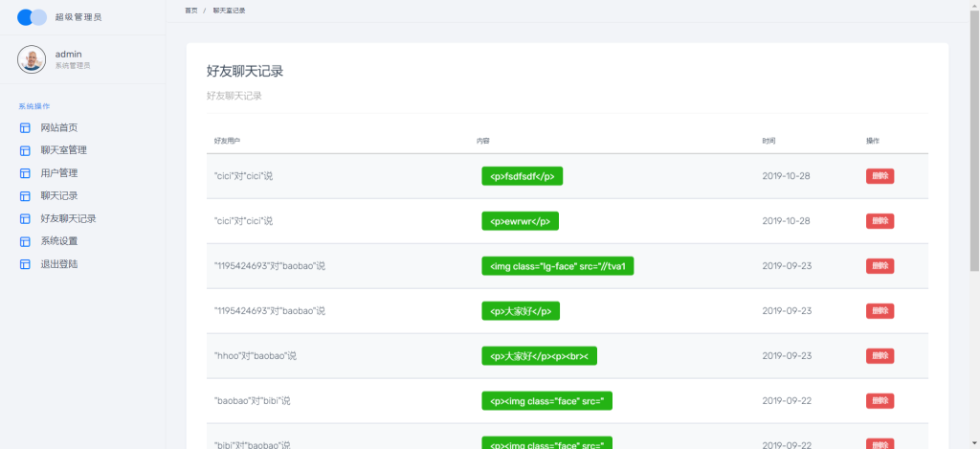The width and height of the screenshot is (980, 449).
Task: Delete the row containing <p>fsdfsdf</p>
Action: [x=880, y=176]
